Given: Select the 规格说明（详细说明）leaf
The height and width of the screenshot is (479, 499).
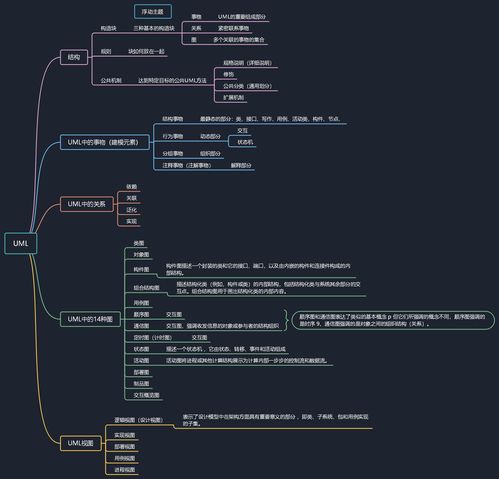Looking at the screenshot, I should pos(248,63).
